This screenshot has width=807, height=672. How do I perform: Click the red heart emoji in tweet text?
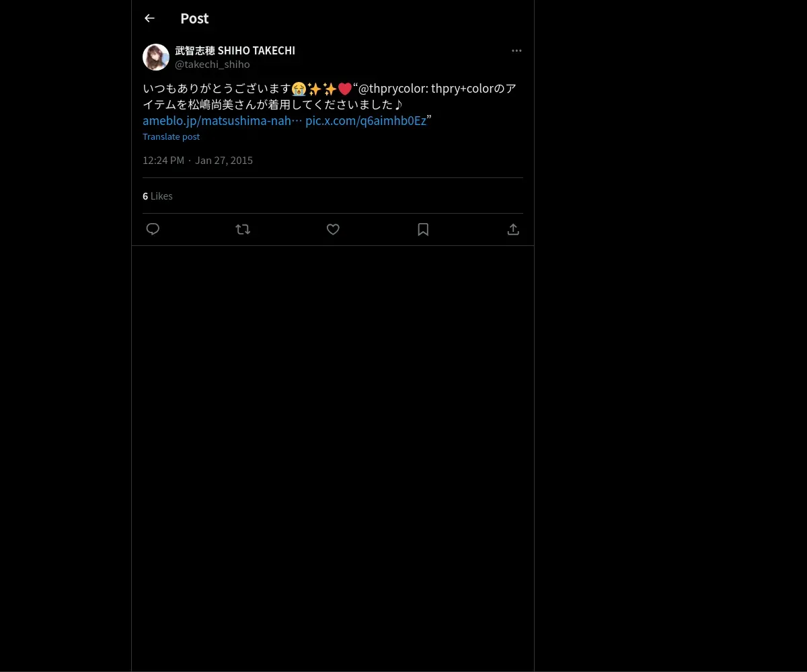[x=345, y=89]
